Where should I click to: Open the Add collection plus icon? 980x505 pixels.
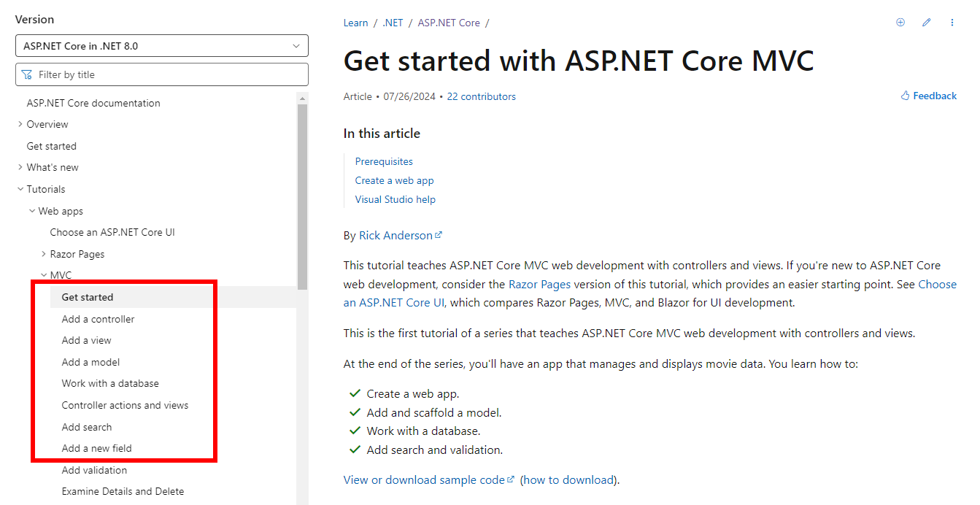(x=900, y=23)
